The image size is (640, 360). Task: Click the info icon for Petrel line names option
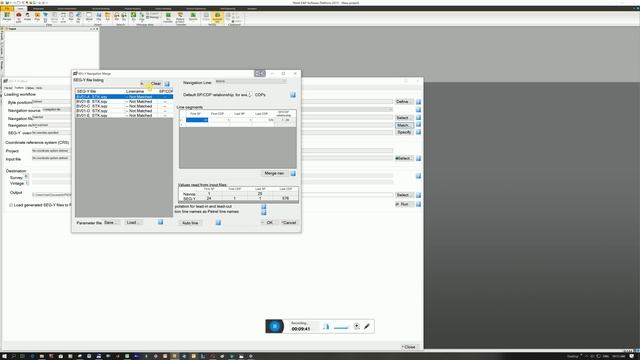[263, 212]
